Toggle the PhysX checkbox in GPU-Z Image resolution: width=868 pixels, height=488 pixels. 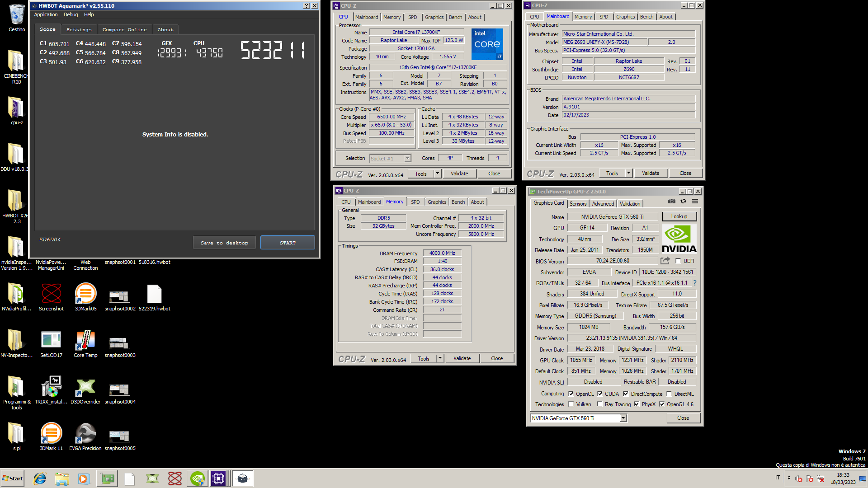click(x=637, y=404)
